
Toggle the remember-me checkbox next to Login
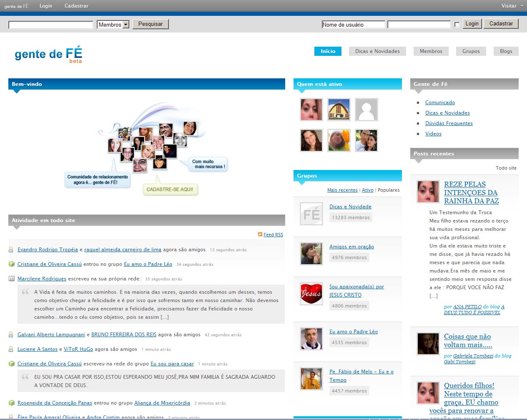coord(457,25)
